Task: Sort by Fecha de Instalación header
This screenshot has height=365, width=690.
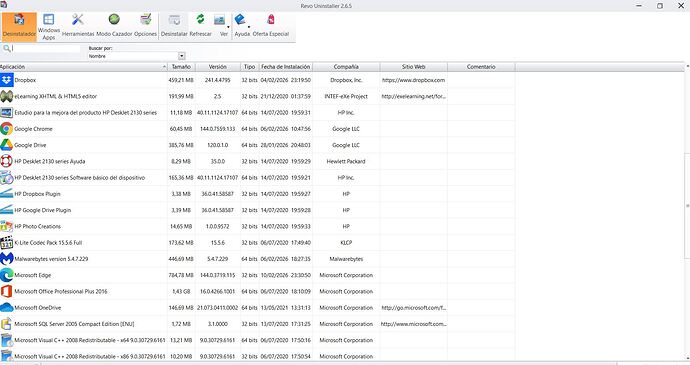Action: click(x=286, y=67)
